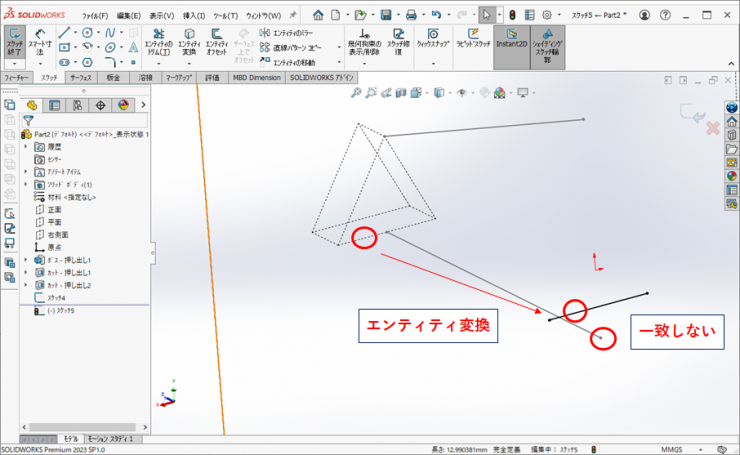Click the Appearances color ball tab
740x455 pixels.
123,105
